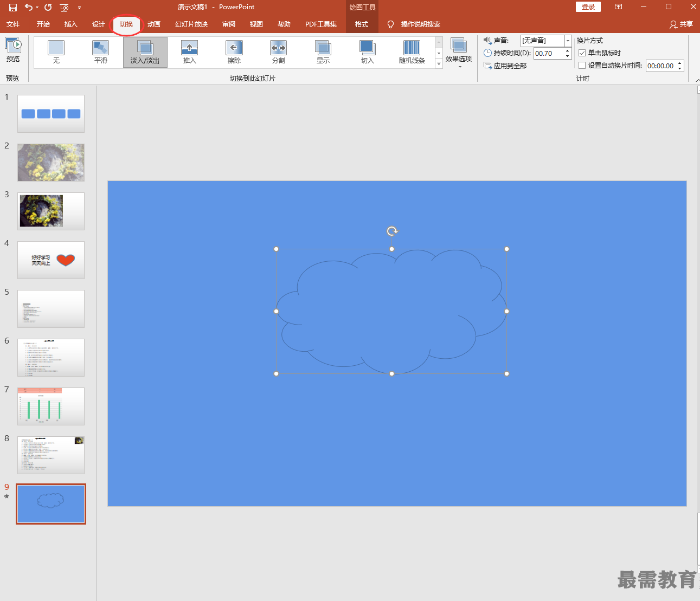Open the 效果选项 effect options menu
The image size is (700, 601).
(x=459, y=53)
